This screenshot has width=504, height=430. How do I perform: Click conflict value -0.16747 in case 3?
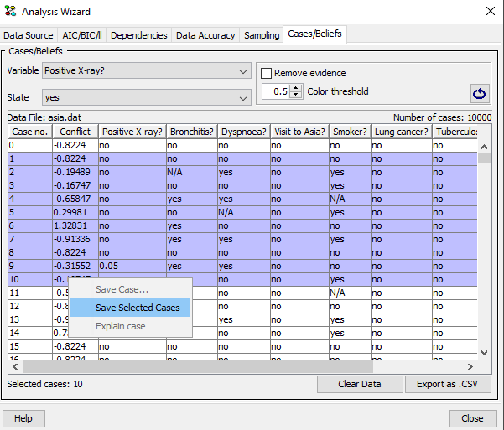tap(75, 185)
